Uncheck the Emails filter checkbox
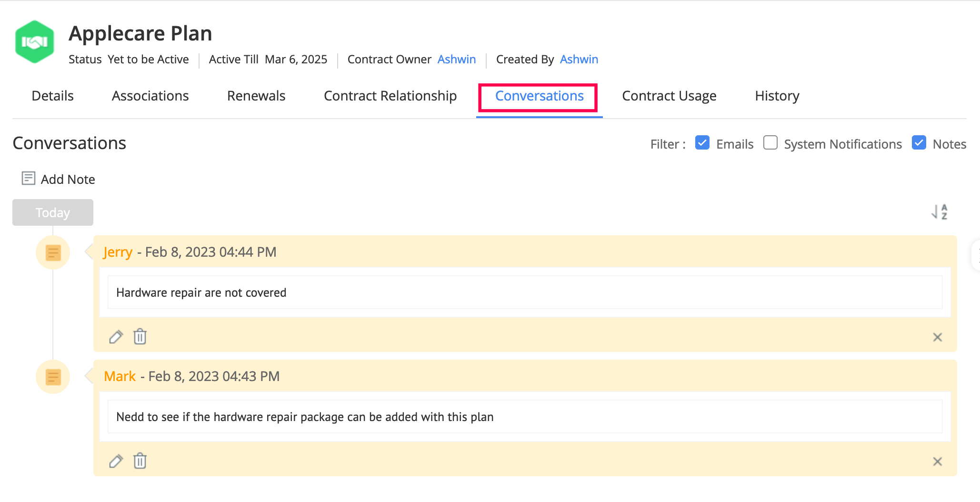 [702, 143]
